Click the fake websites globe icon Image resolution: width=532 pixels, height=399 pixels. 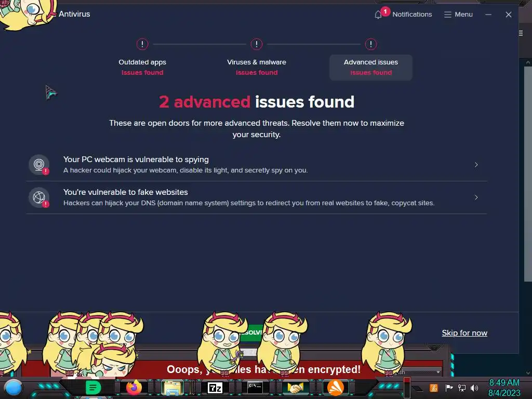pyautogui.click(x=39, y=197)
